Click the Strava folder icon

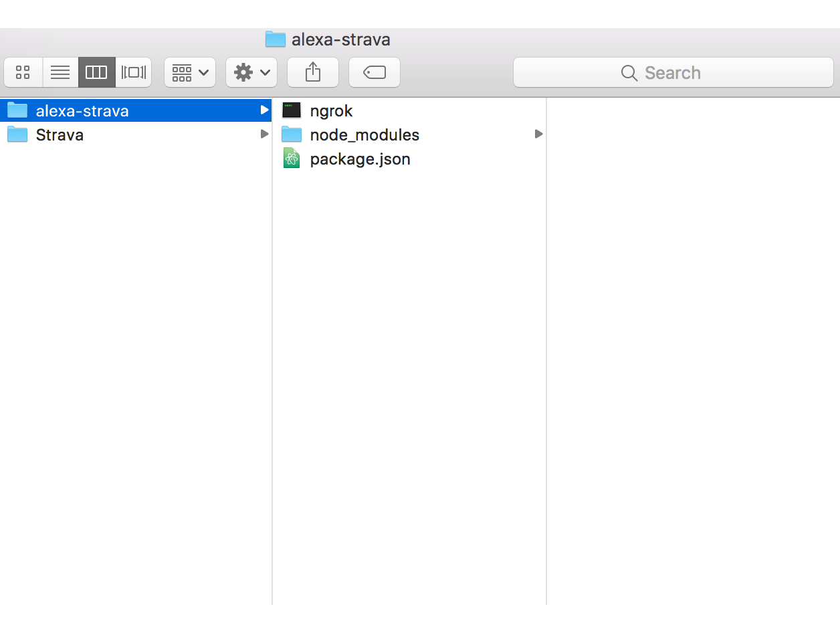pos(17,134)
